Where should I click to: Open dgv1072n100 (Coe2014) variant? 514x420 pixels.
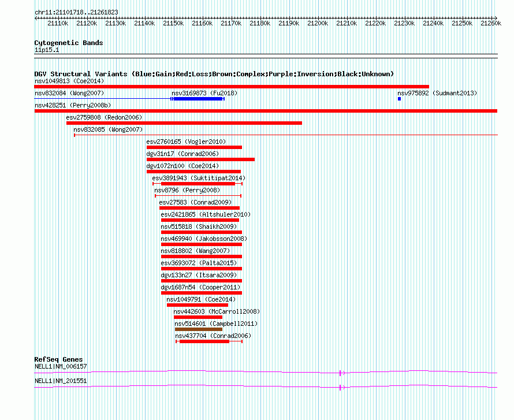coord(182,166)
